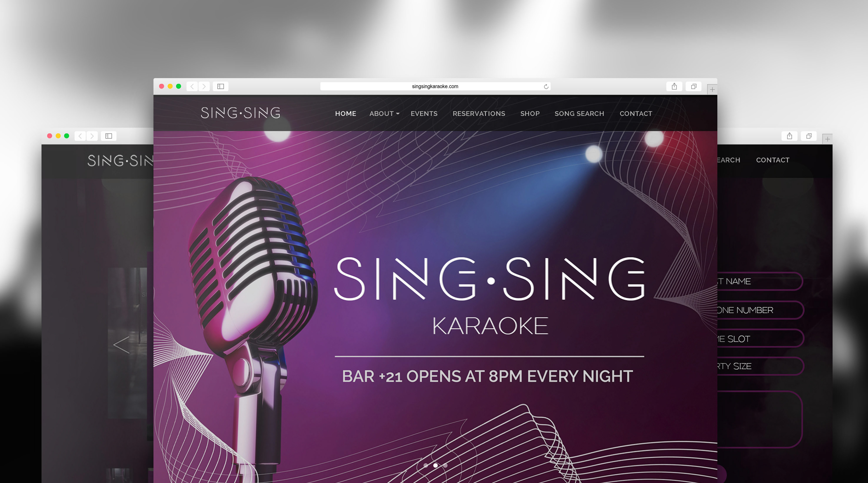Click the front browser's forward arrow
The height and width of the screenshot is (483, 868).
tap(204, 86)
